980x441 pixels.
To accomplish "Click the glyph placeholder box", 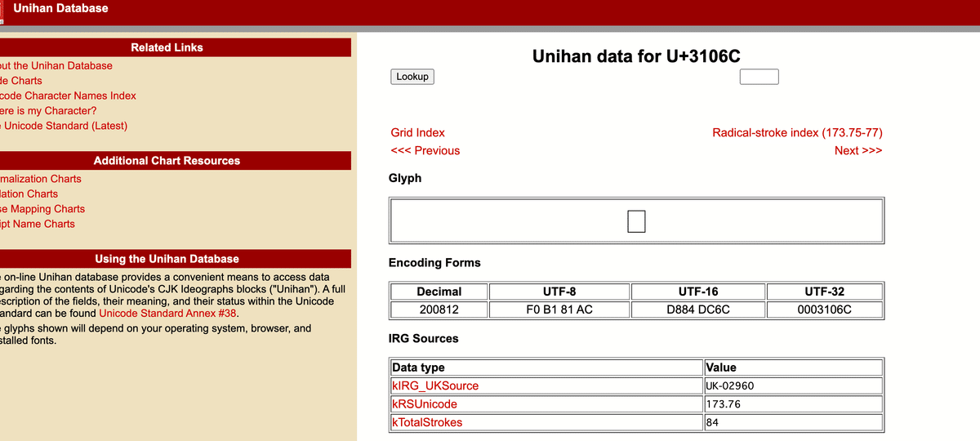I will click(637, 221).
